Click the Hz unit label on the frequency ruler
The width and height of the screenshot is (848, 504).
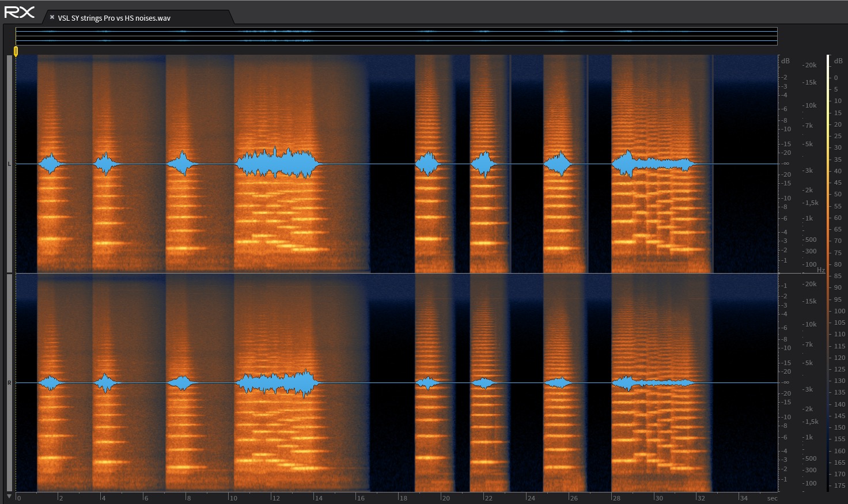click(821, 270)
